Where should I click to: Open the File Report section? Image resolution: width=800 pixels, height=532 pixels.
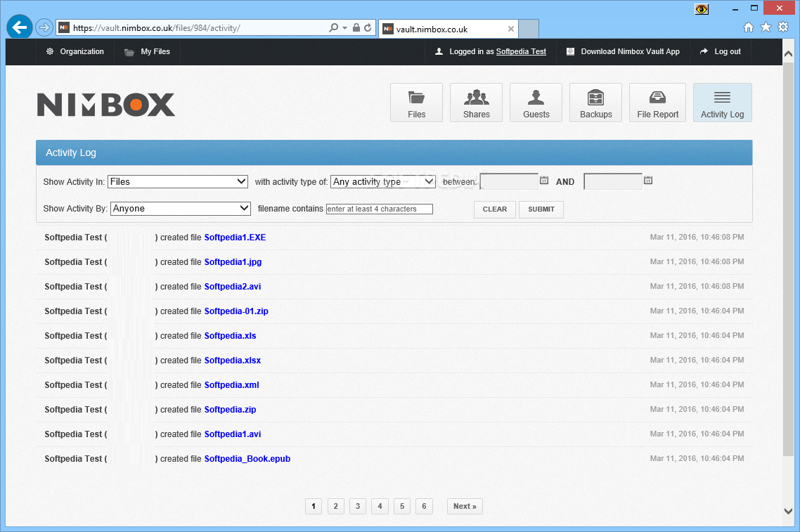pyautogui.click(x=657, y=103)
